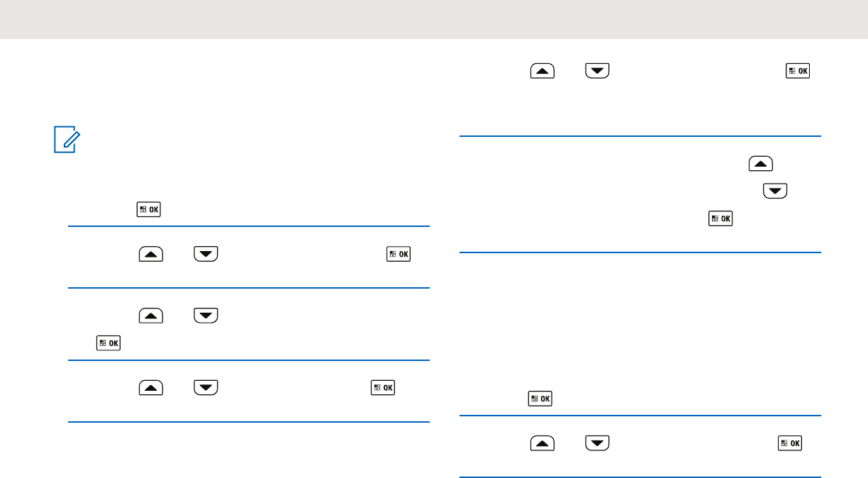Click the OK key in the left column's last arrow row
The height and width of the screenshot is (478, 868).
[x=383, y=388]
